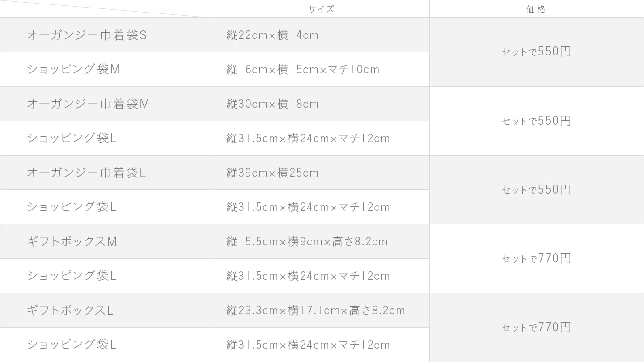Select size cell 縦16cm×横15cm×マチ10cm
This screenshot has height=362, width=644.
pos(303,70)
